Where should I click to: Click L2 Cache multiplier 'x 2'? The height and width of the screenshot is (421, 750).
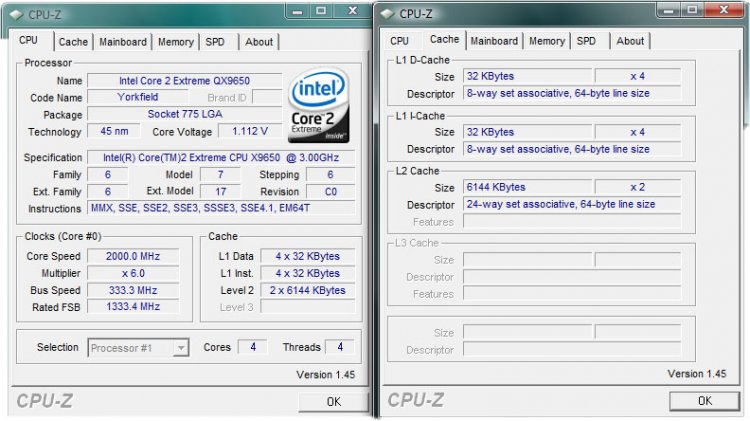pyautogui.click(x=638, y=188)
